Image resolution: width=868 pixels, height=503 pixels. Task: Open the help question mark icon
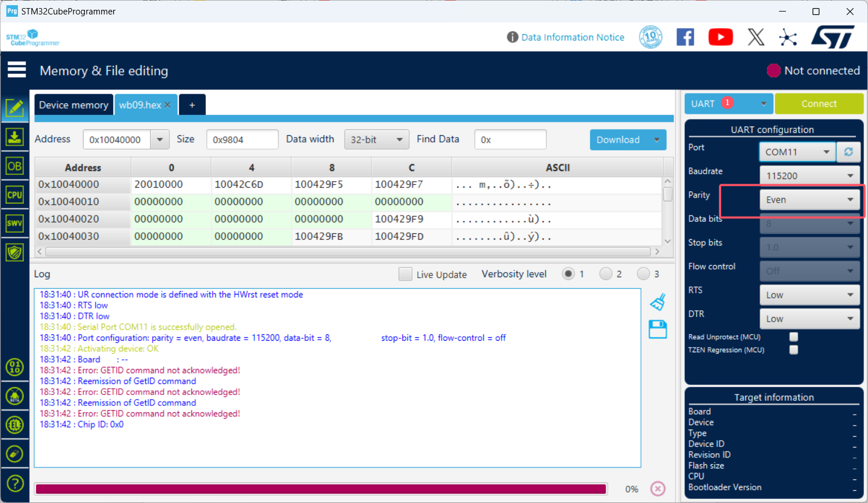[x=14, y=483]
